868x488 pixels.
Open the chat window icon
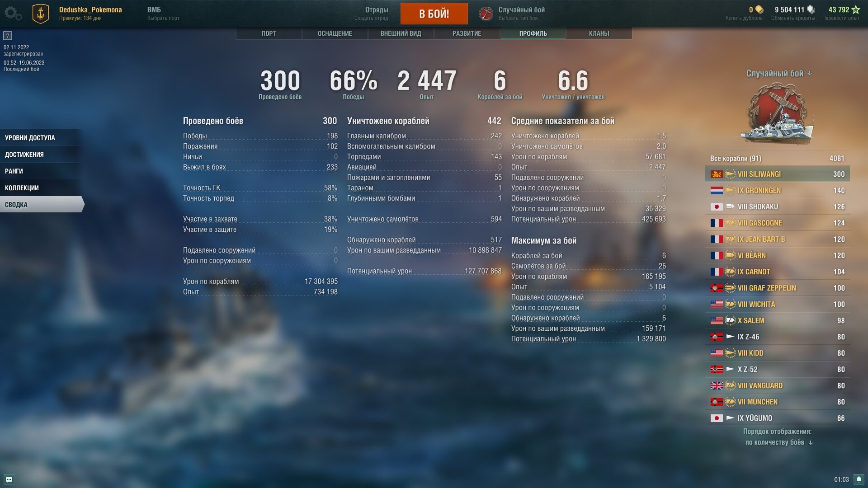pos(9,479)
